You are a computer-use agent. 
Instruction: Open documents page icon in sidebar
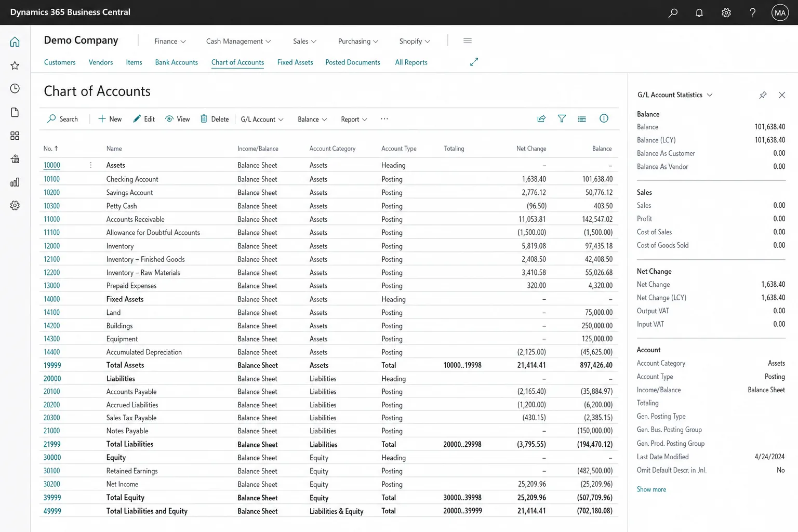(x=15, y=112)
